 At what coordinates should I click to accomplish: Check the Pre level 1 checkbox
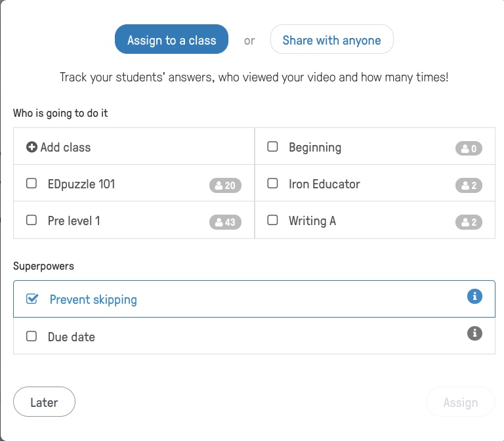[x=31, y=220]
